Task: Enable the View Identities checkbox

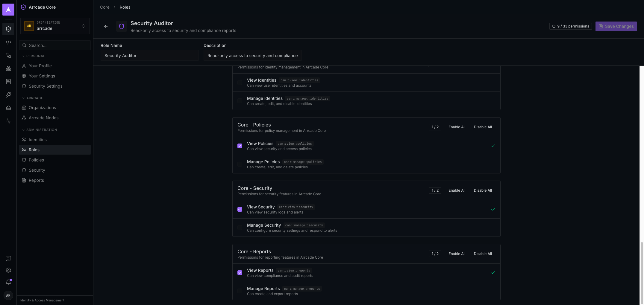Action: [240, 83]
